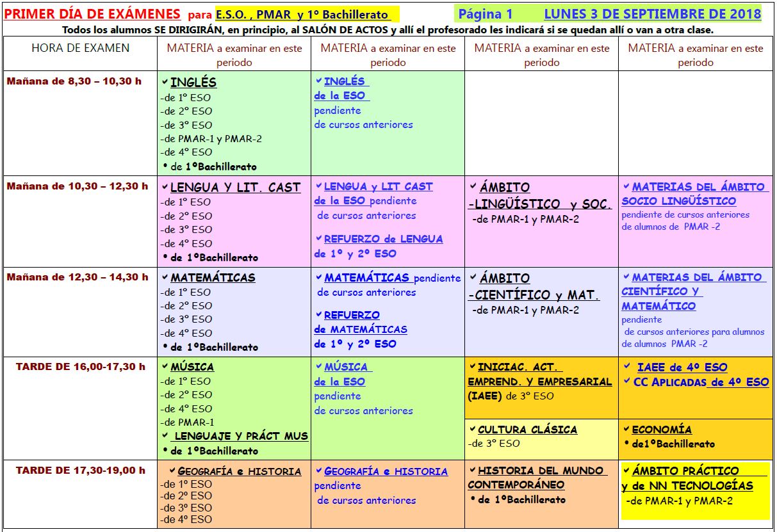777x532 pixels.
Task: Select the black GEOGRAFÍA e HISTORIA heading
Action: tap(239, 471)
